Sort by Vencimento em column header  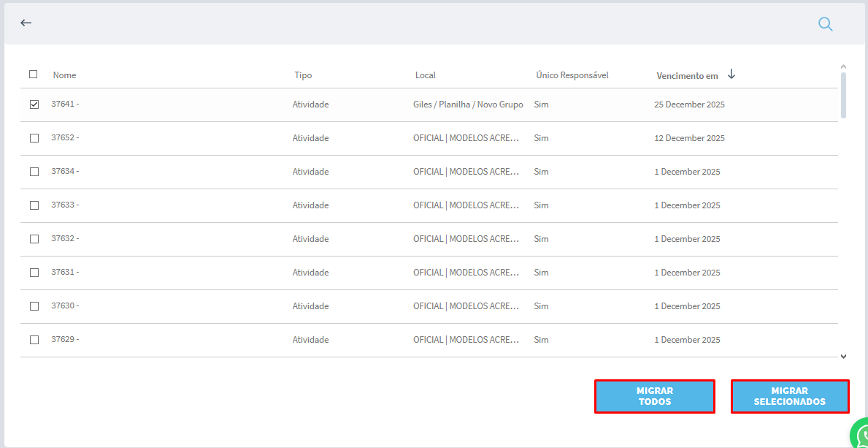(x=687, y=75)
